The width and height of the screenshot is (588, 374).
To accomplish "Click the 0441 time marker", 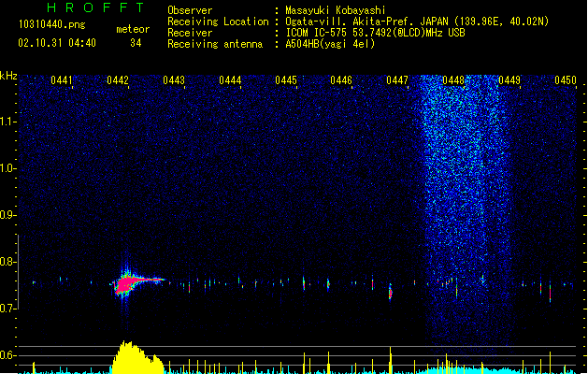I will point(62,80).
